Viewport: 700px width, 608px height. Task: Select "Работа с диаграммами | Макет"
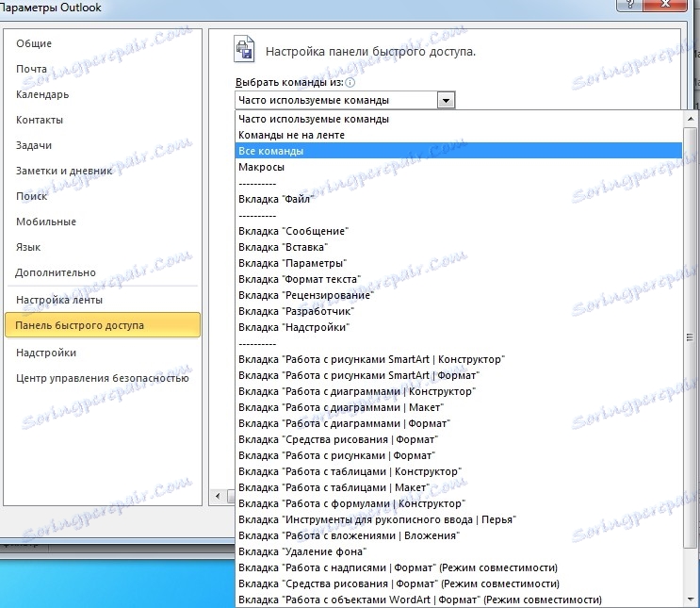point(459,407)
